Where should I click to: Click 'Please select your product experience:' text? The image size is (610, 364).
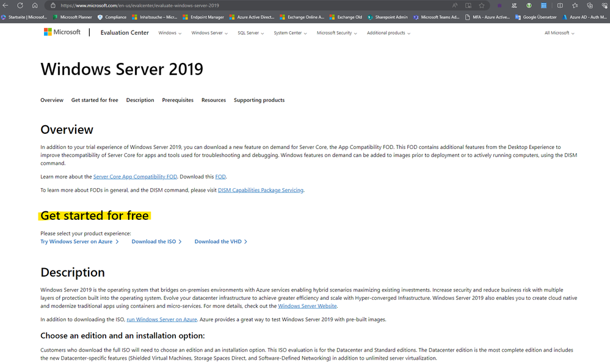(85, 233)
